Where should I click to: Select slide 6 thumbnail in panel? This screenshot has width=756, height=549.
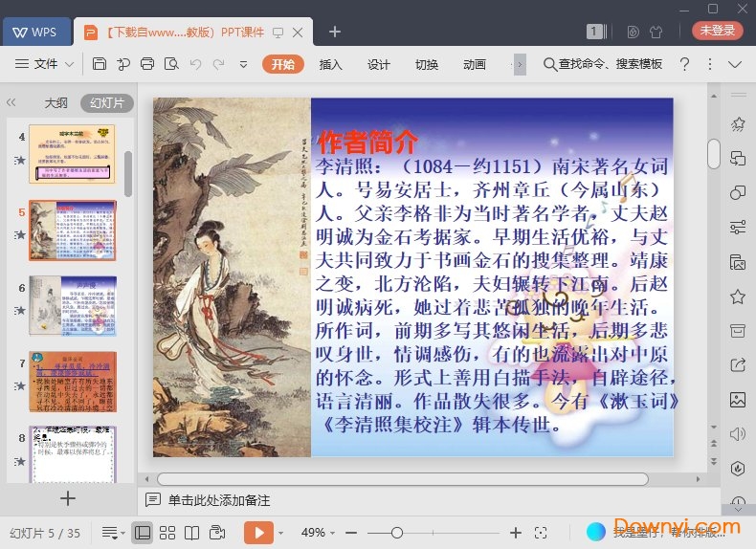[72, 306]
